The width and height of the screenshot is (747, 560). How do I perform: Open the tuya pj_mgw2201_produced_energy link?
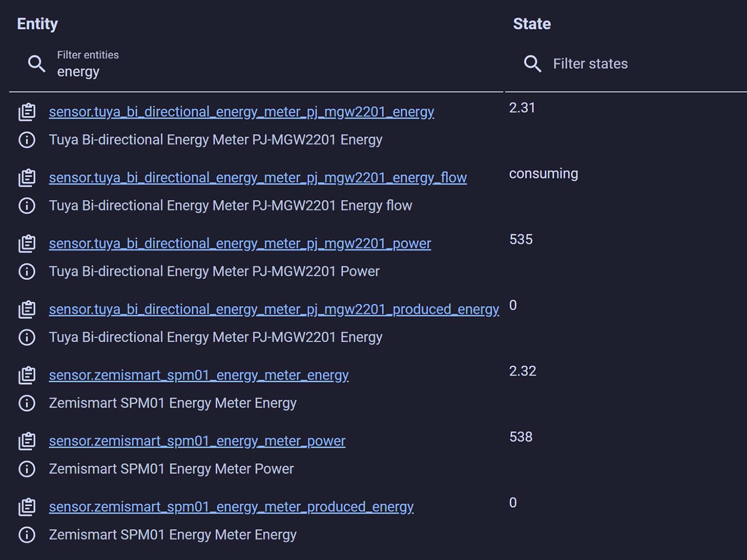pyautogui.click(x=274, y=309)
